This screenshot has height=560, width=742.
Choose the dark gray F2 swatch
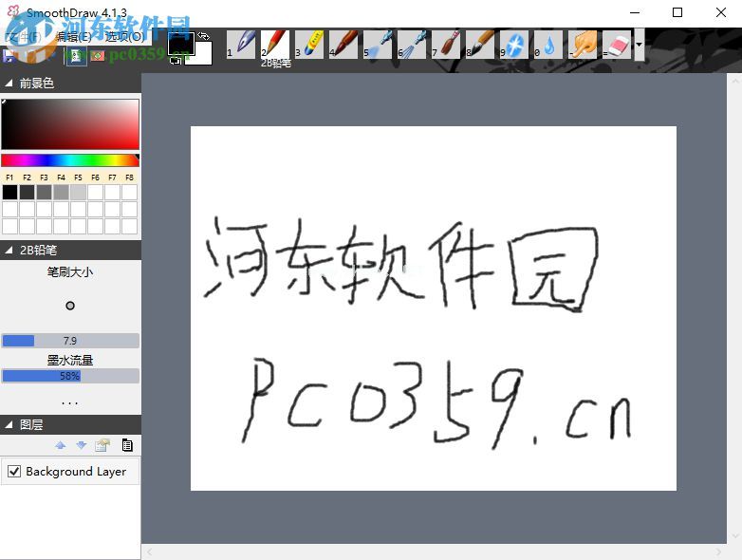[x=27, y=192]
